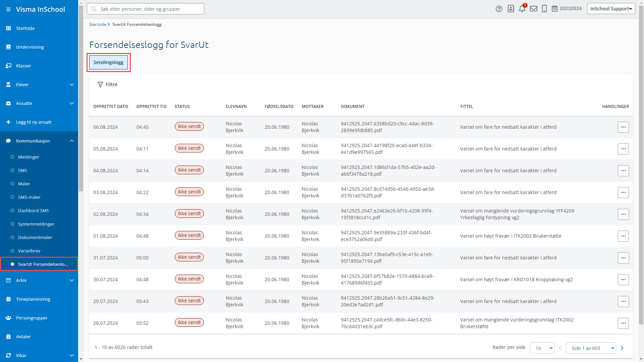Open the Rader per side dropdown

[x=542, y=348]
